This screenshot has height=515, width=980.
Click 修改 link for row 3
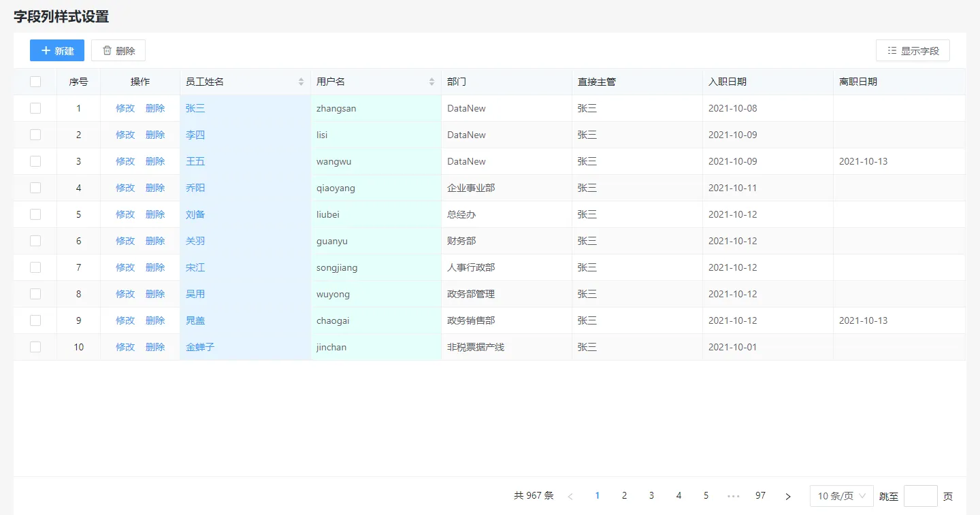pos(125,161)
